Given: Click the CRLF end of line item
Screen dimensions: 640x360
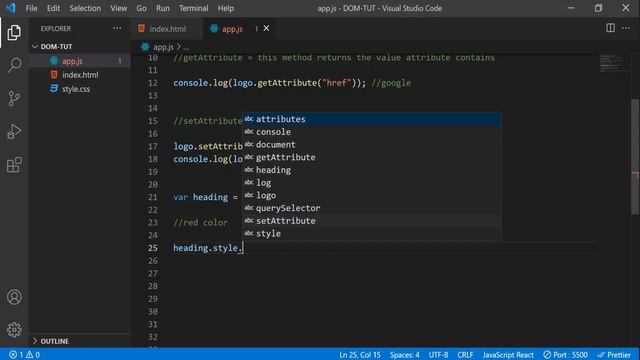Looking at the screenshot, I should pyautogui.click(x=465, y=354).
